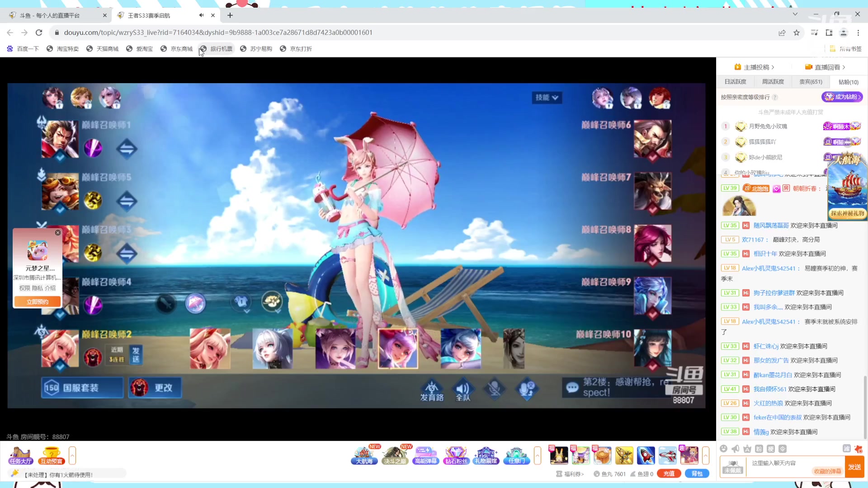Open the 任务大厅 task hall icon
Screen dimensions: 868x488
21,455
